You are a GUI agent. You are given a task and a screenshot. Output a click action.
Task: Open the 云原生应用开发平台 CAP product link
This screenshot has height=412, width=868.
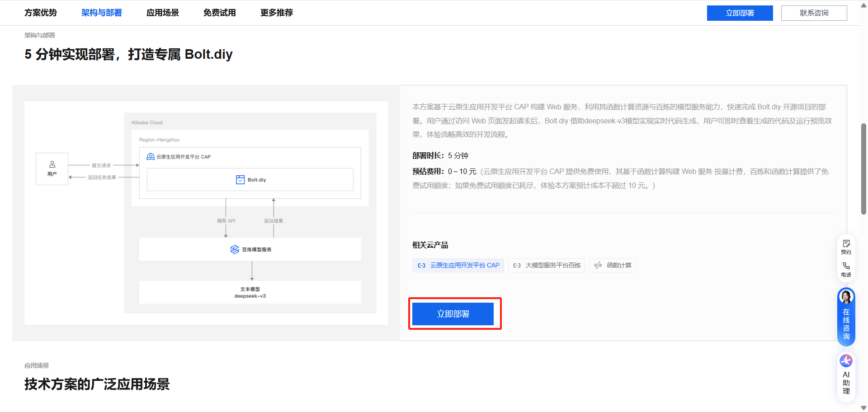click(458, 265)
